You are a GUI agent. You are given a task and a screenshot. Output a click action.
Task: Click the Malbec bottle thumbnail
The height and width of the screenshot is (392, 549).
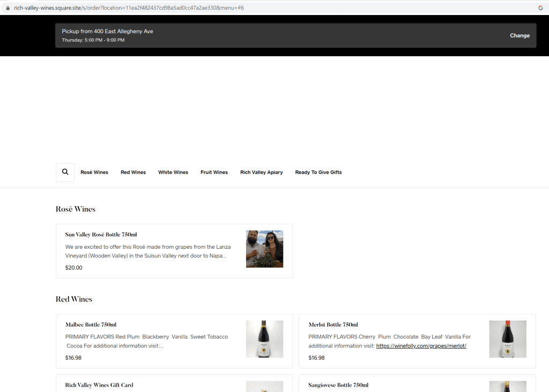pos(264,339)
